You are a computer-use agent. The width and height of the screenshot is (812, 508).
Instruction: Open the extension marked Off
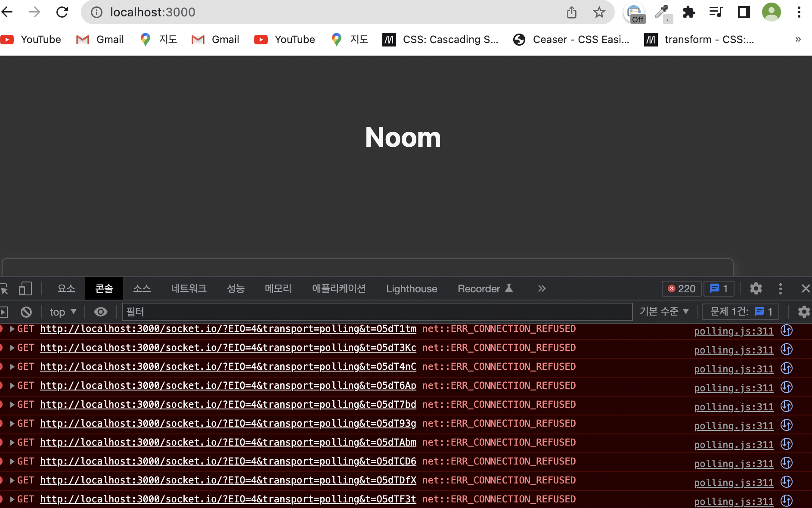pos(634,13)
